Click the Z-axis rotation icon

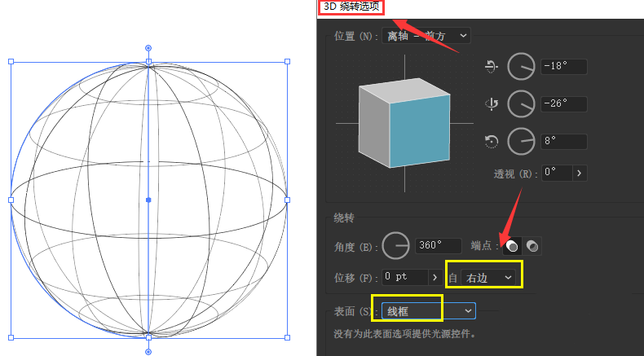pyautogui.click(x=492, y=142)
